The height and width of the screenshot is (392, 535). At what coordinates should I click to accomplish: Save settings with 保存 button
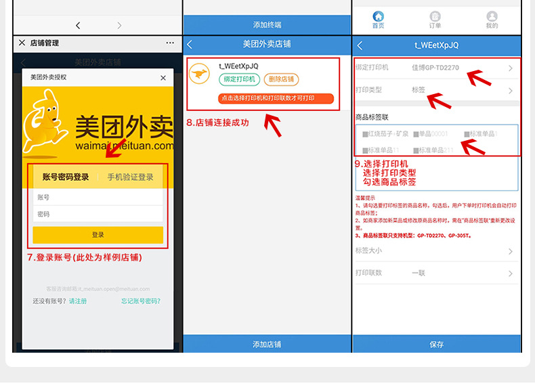click(x=437, y=344)
